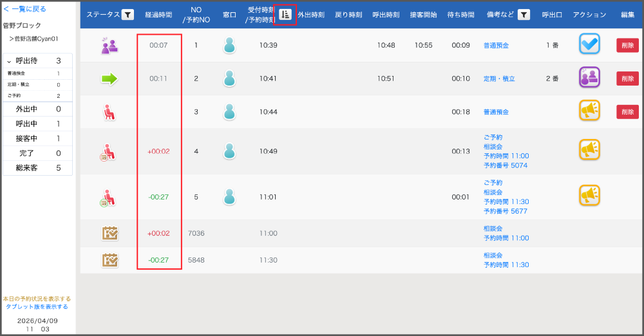This screenshot has width=644, height=336.
Task: Click the 接客開始 column header
Action: click(x=424, y=15)
